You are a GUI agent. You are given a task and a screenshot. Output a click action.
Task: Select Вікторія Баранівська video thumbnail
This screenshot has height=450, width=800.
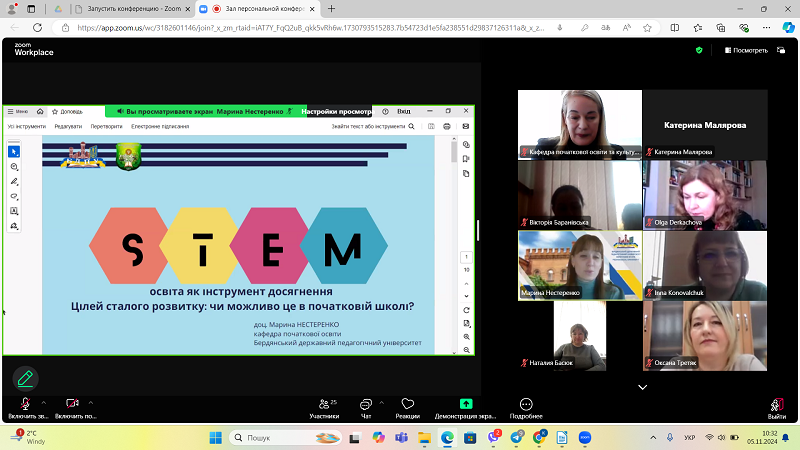point(580,195)
